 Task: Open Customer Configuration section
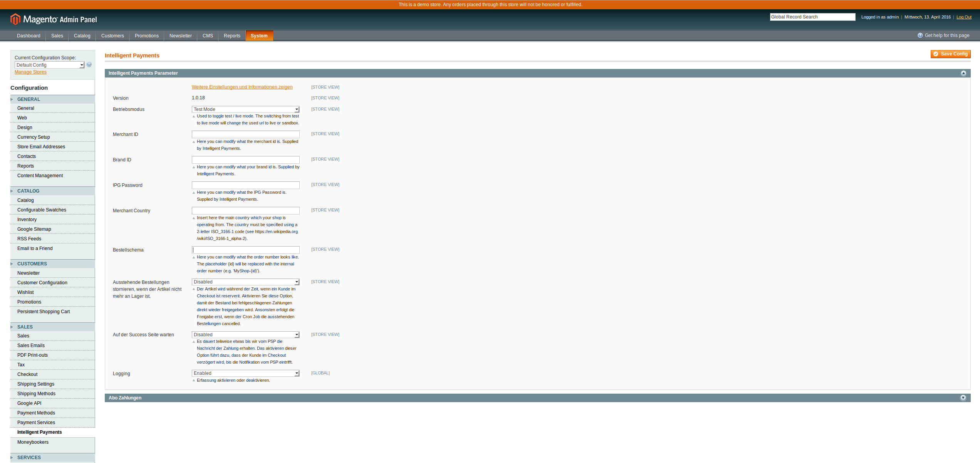52,283
